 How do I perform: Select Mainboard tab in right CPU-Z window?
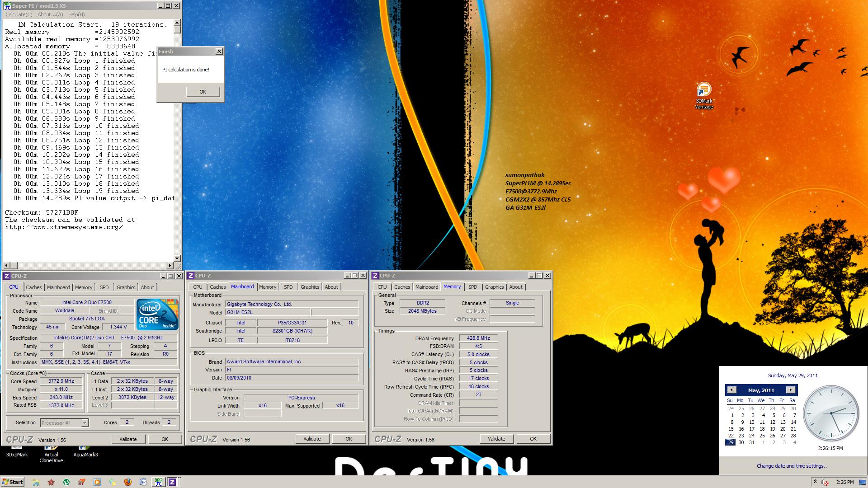click(x=427, y=287)
